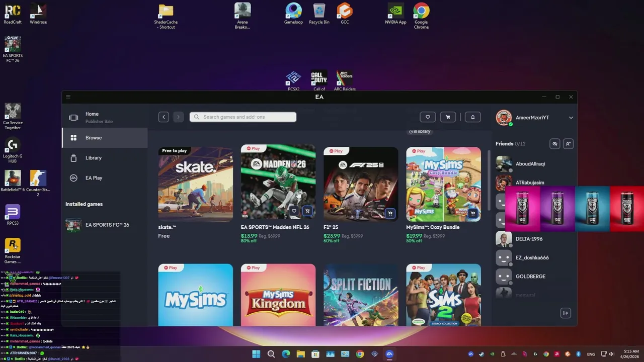Open The Sims 2 Legacy Collection tile
Image resolution: width=644 pixels, height=362 pixels.
click(x=443, y=295)
